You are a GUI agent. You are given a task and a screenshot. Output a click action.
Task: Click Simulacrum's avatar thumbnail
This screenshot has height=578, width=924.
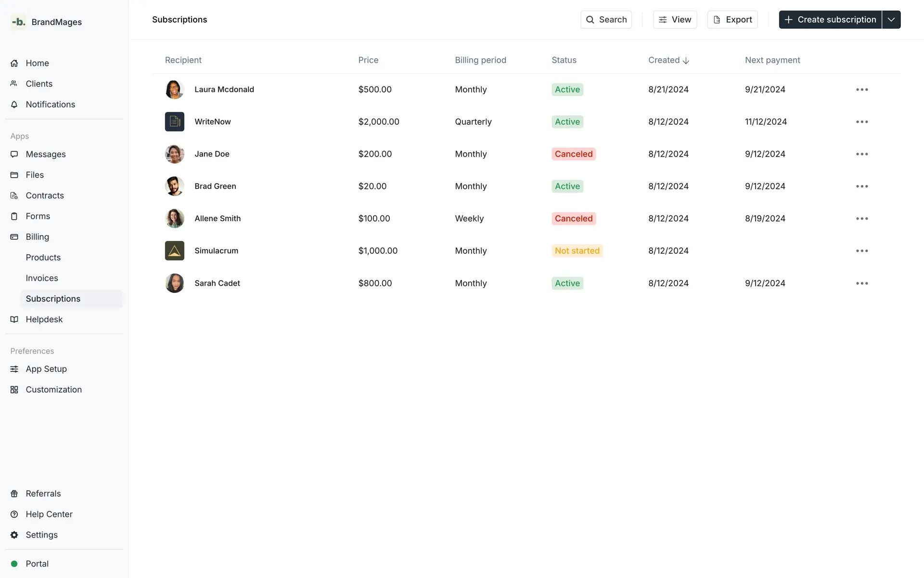pos(174,250)
